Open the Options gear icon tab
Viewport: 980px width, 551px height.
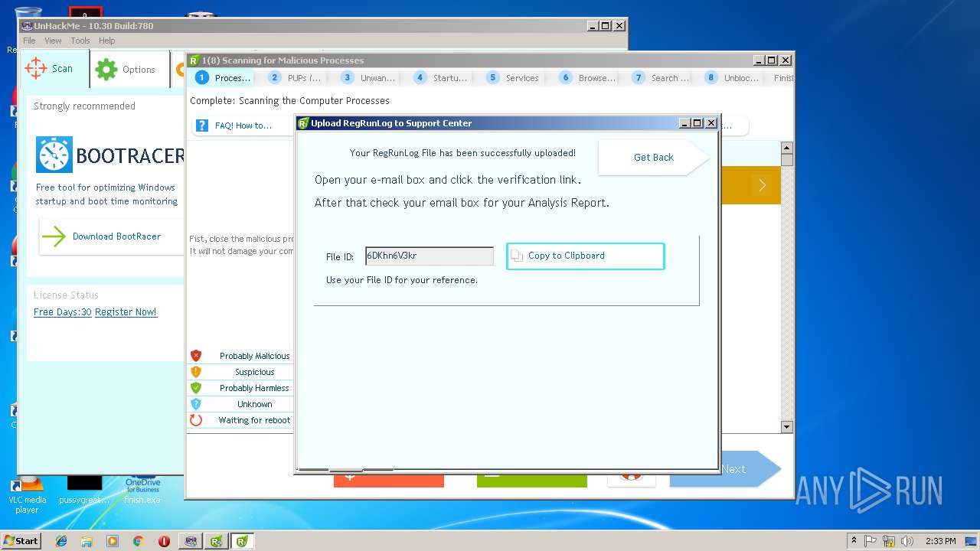click(106, 69)
